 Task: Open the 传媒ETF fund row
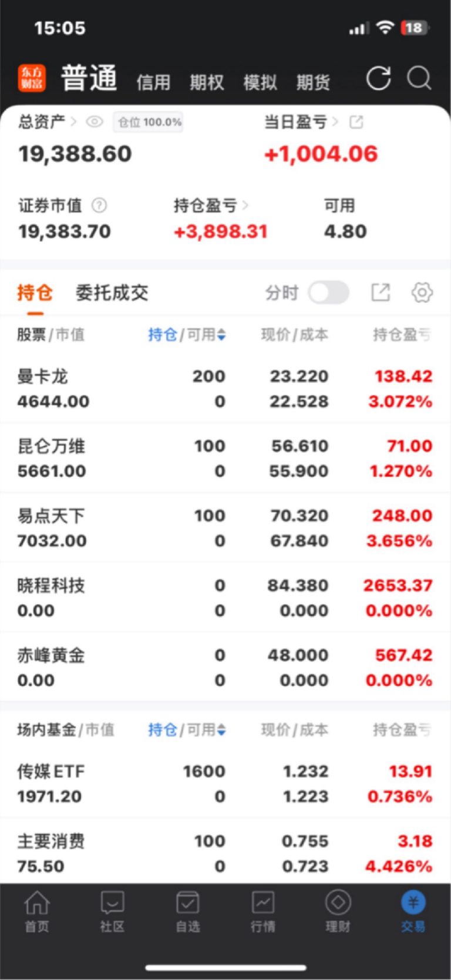(225, 783)
